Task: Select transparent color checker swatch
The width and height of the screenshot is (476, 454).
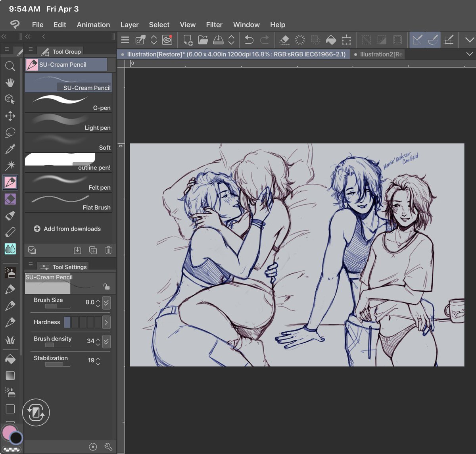Action: click(12, 450)
